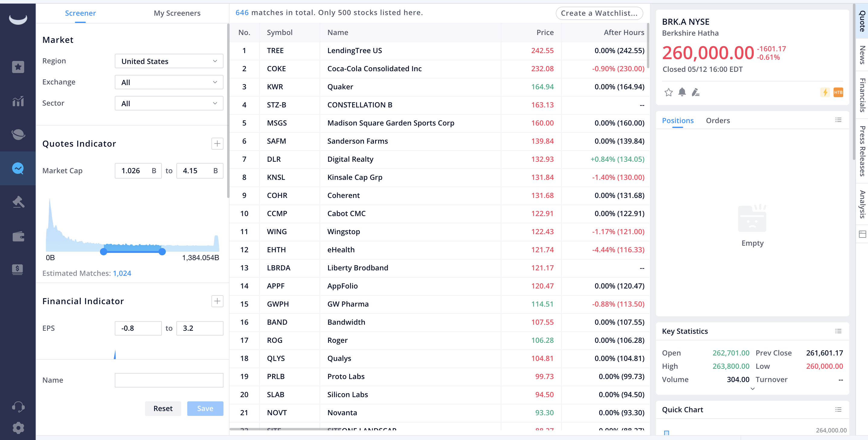
Task: Open the IPO gavel sidebar icon
Action: [18, 202]
